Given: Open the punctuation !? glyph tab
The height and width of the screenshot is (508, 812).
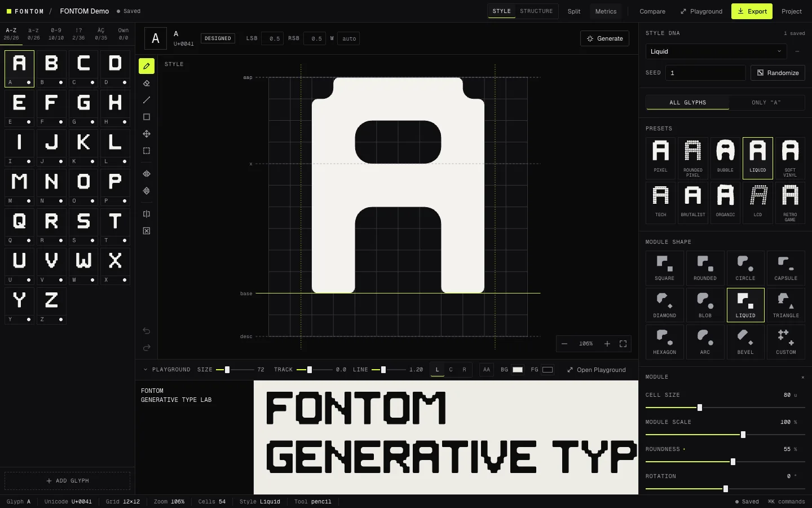Looking at the screenshot, I should coord(78,34).
